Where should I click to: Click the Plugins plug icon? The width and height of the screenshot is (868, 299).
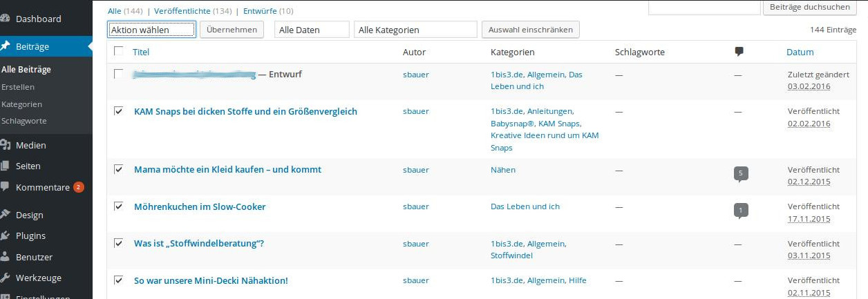click(6, 235)
